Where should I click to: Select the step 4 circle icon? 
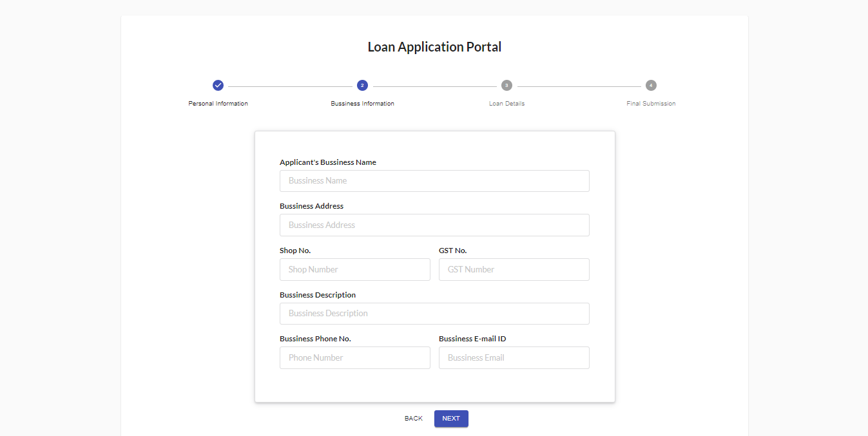pos(651,85)
